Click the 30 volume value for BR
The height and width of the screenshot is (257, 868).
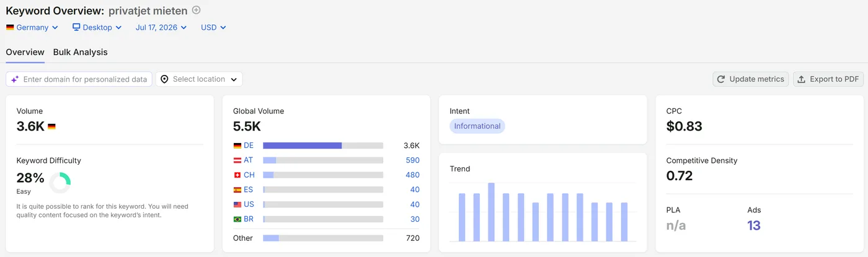click(415, 219)
